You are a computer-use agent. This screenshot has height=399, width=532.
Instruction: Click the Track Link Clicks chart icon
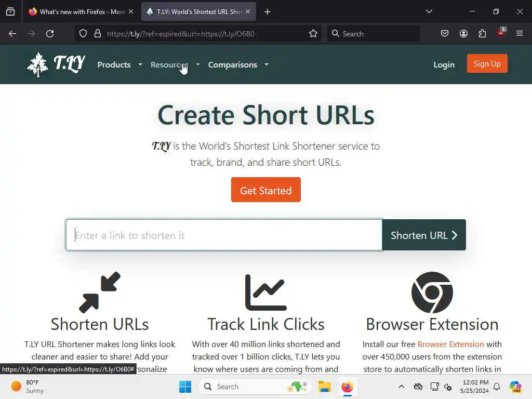click(x=265, y=292)
